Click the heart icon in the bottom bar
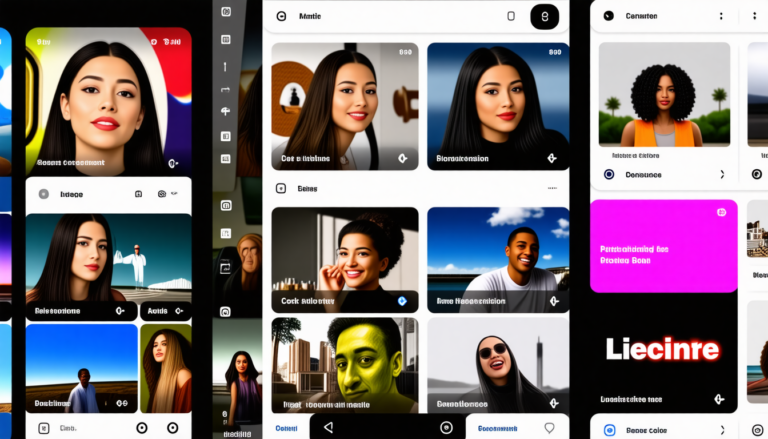 click(x=550, y=428)
